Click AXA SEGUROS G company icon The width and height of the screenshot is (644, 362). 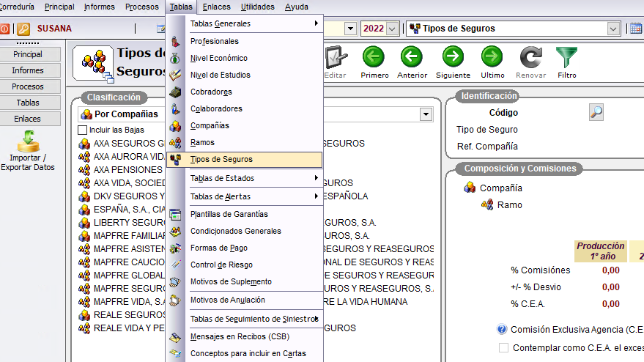[x=84, y=144]
